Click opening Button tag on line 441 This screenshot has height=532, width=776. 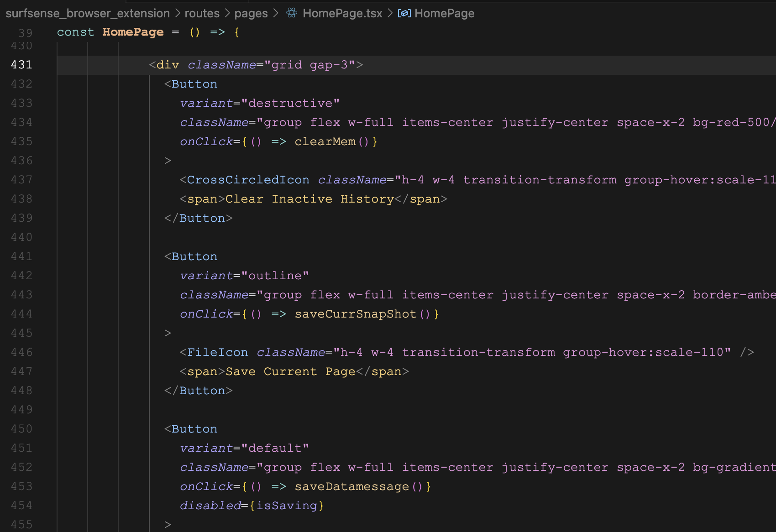[x=191, y=256]
